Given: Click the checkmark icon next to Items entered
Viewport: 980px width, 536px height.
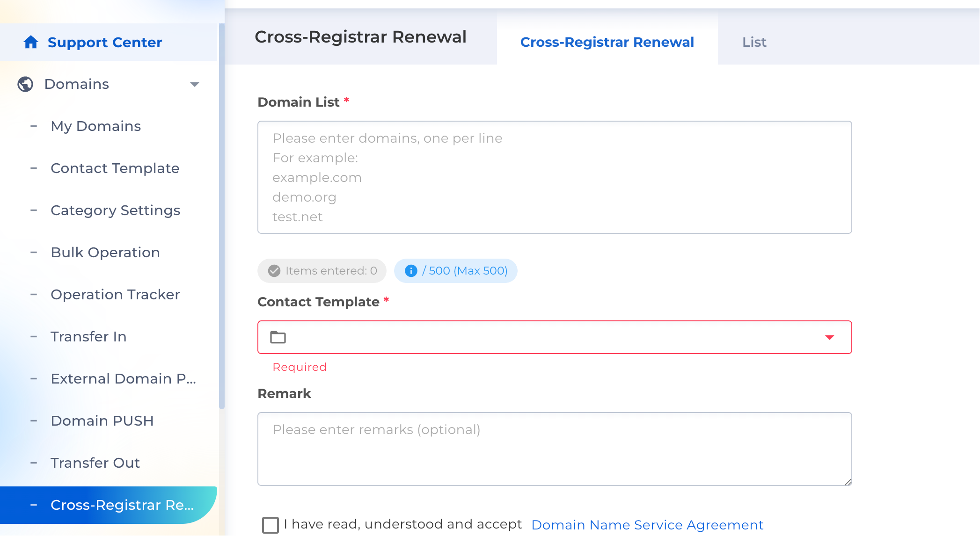Looking at the screenshot, I should click(x=274, y=271).
